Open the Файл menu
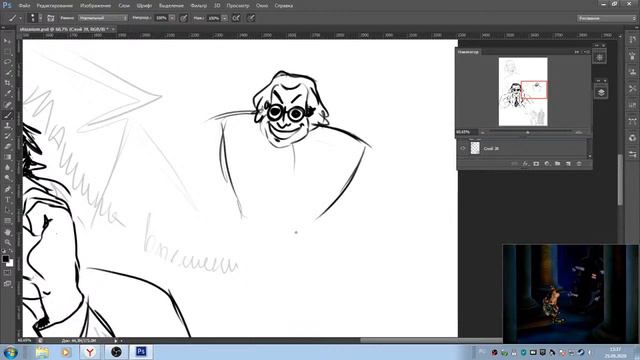This screenshot has width=640, height=360. coord(24,6)
